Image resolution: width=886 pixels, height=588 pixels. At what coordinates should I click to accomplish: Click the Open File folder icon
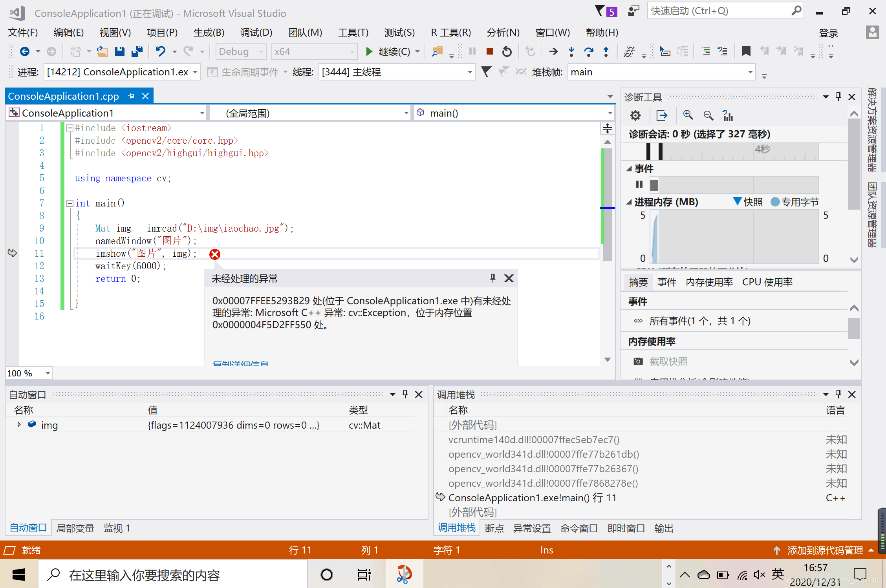[x=103, y=51]
